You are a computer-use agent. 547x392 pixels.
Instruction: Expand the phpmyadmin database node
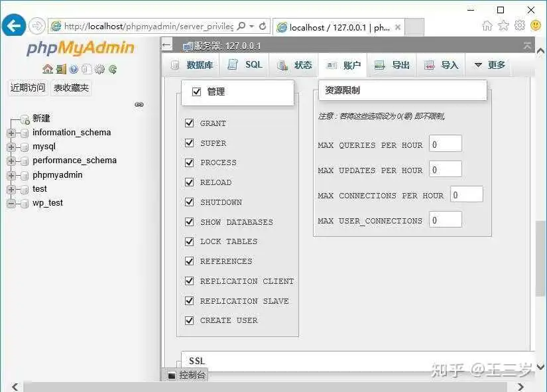[11, 175]
